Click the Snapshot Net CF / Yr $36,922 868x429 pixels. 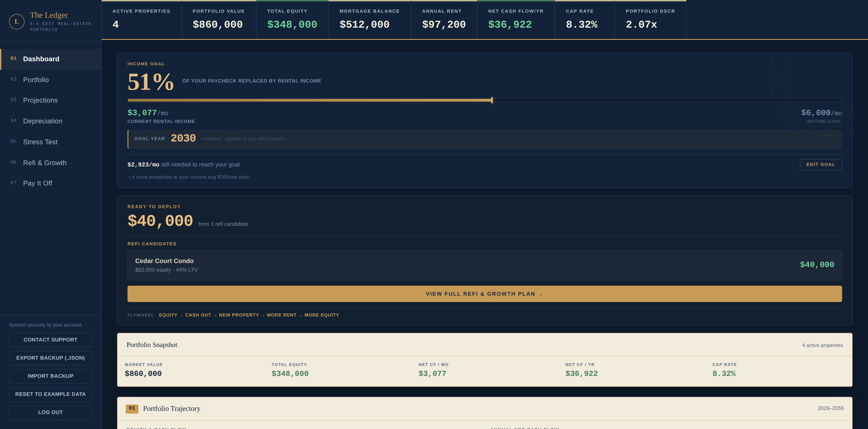(x=582, y=374)
